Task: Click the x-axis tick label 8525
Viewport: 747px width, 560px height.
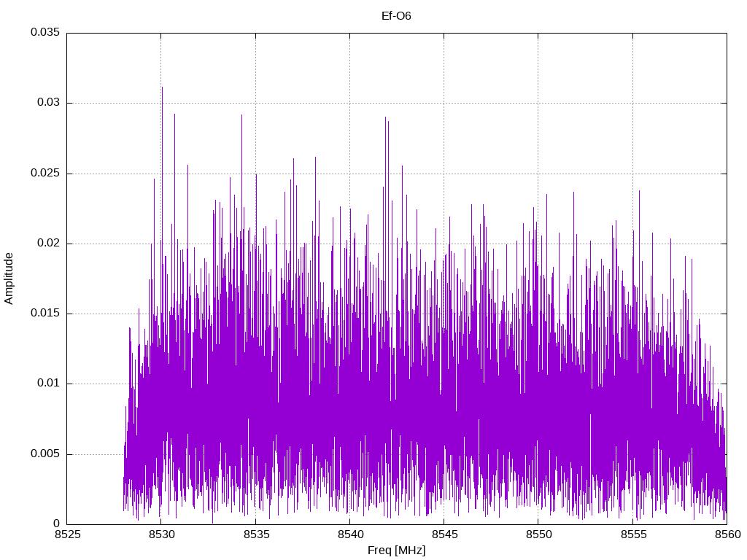Action: pyautogui.click(x=67, y=534)
